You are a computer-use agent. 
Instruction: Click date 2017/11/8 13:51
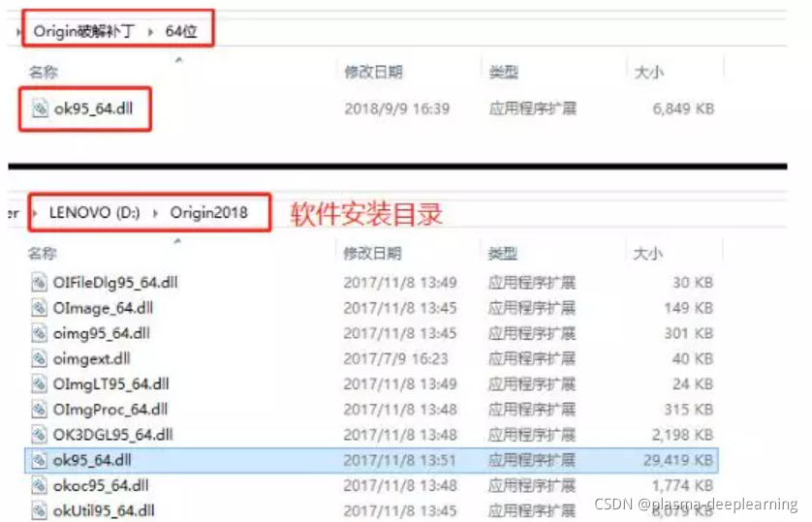click(400, 460)
